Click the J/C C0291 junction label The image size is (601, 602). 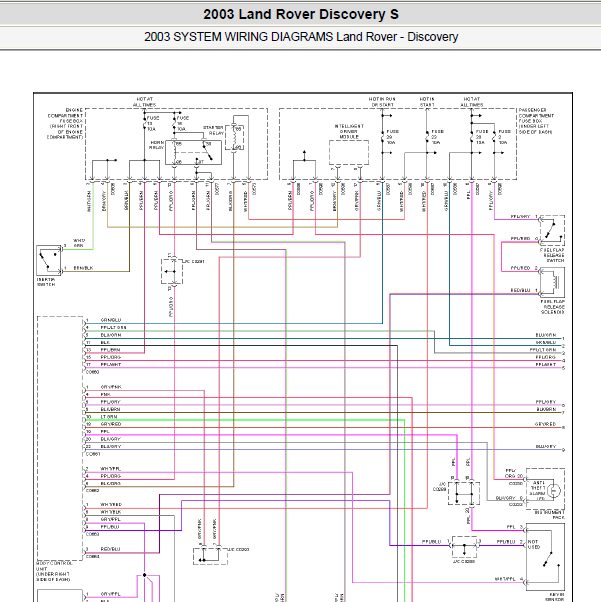pyautogui.click(x=194, y=261)
